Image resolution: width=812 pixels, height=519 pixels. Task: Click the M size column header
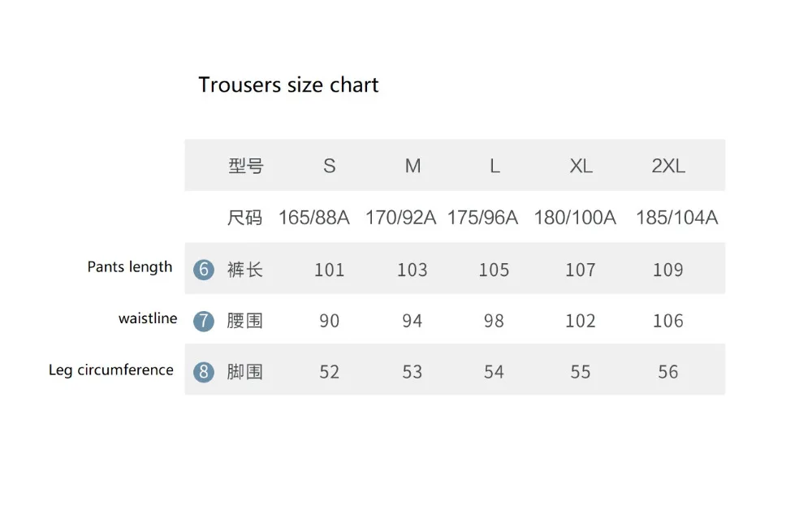[x=412, y=166]
